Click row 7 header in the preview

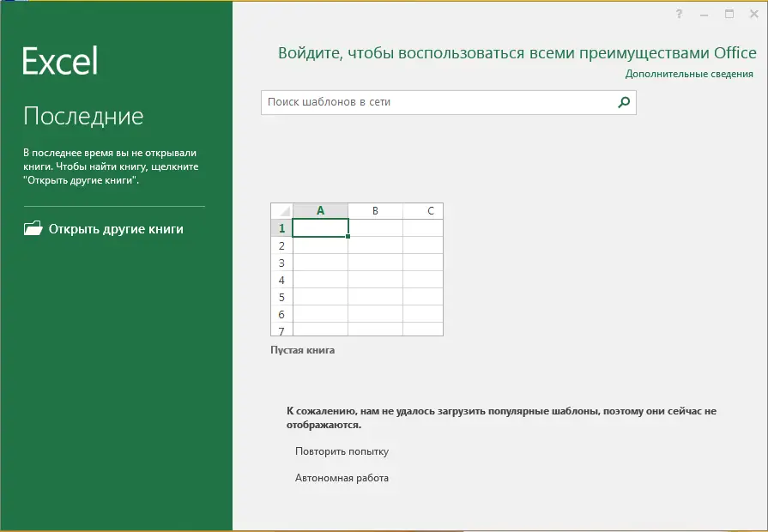coord(281,331)
